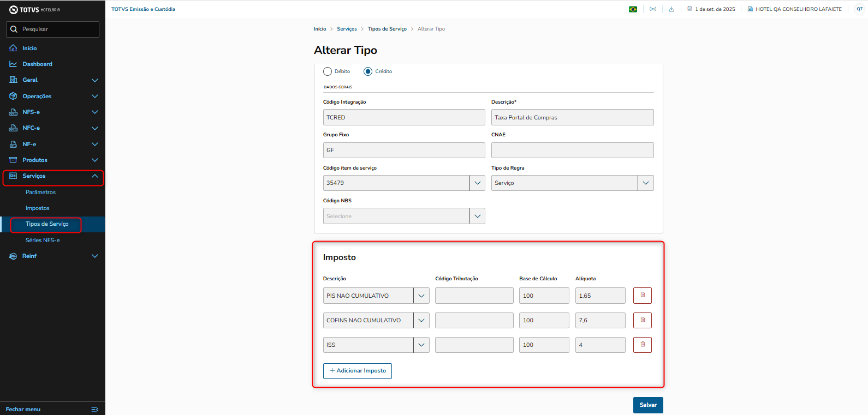The height and width of the screenshot is (415, 868).
Task: Remove the ISS tax row
Action: pos(642,345)
